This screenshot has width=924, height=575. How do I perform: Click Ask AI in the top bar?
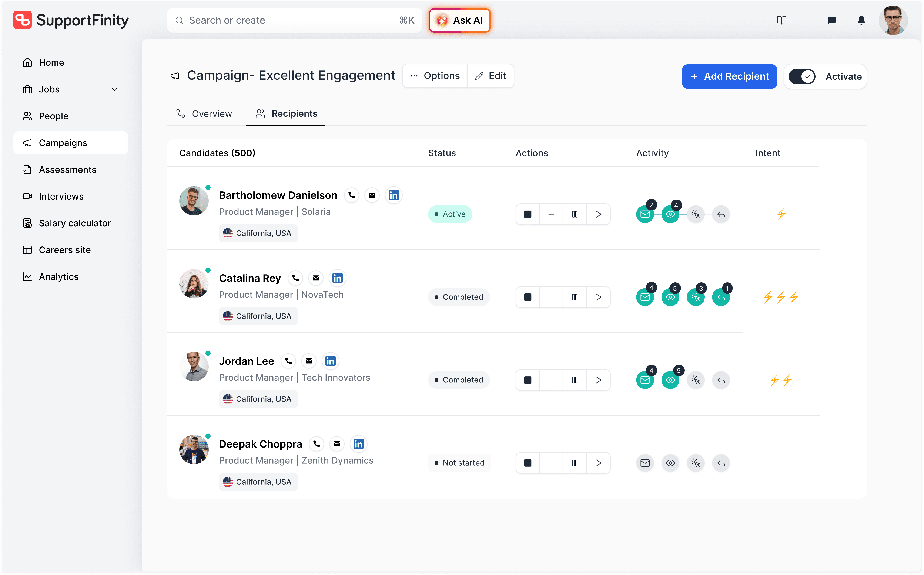coord(459,20)
